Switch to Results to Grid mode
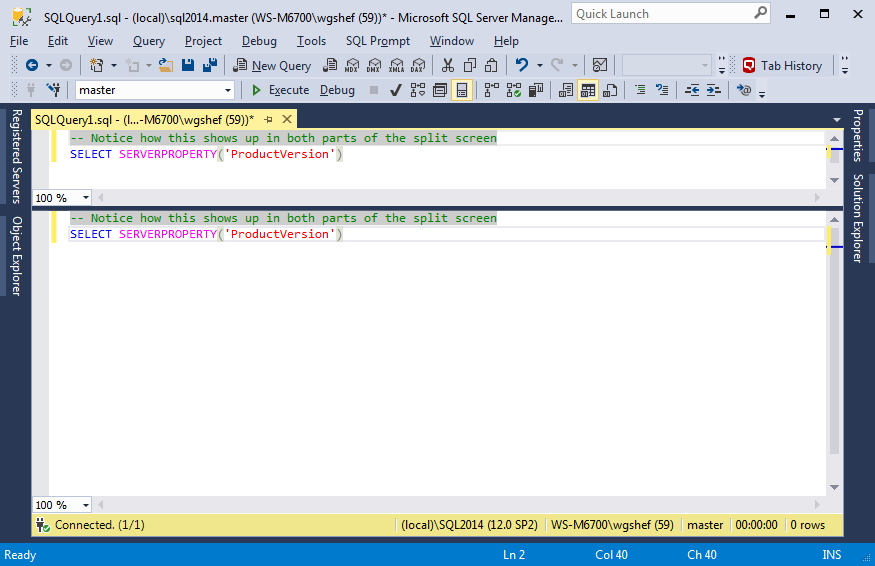 [x=588, y=90]
